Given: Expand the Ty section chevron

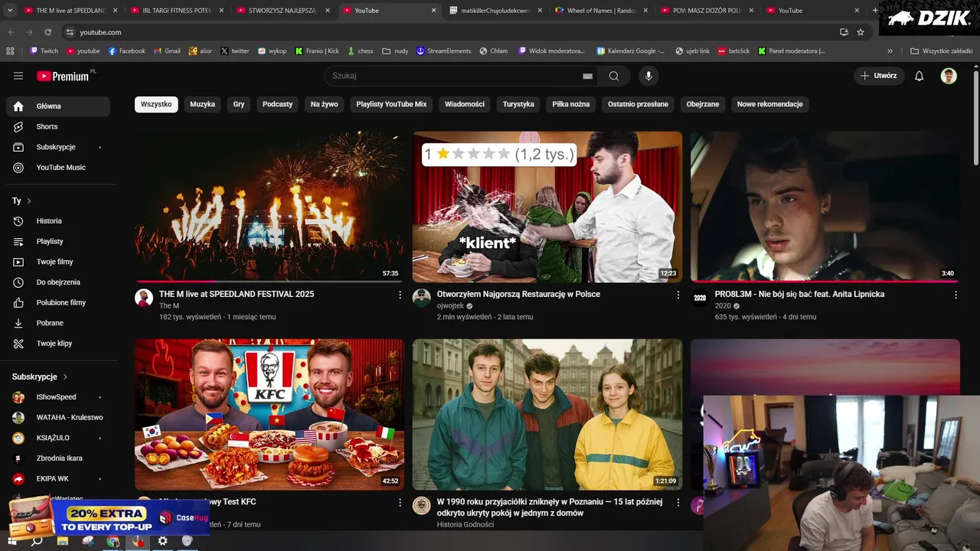Looking at the screenshot, I should 29,201.
